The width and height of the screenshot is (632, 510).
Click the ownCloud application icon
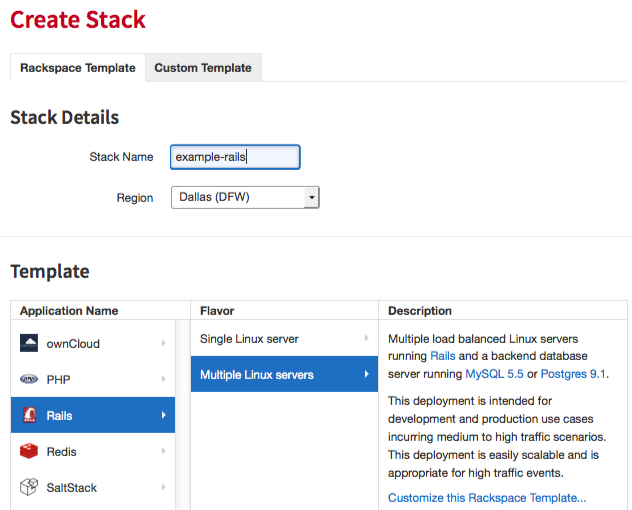tap(29, 343)
